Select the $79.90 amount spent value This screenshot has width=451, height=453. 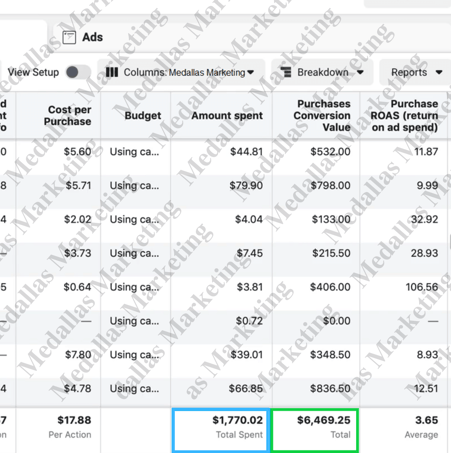(x=246, y=186)
